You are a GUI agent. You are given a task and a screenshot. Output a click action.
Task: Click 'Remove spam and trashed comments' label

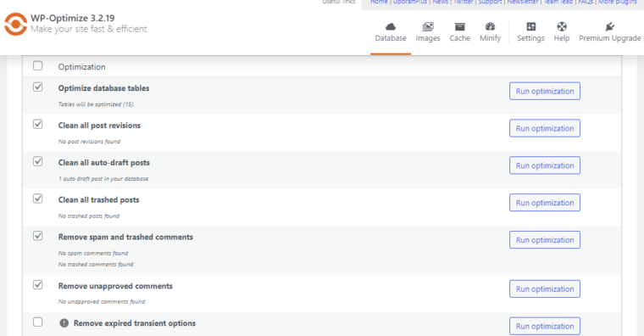click(125, 237)
